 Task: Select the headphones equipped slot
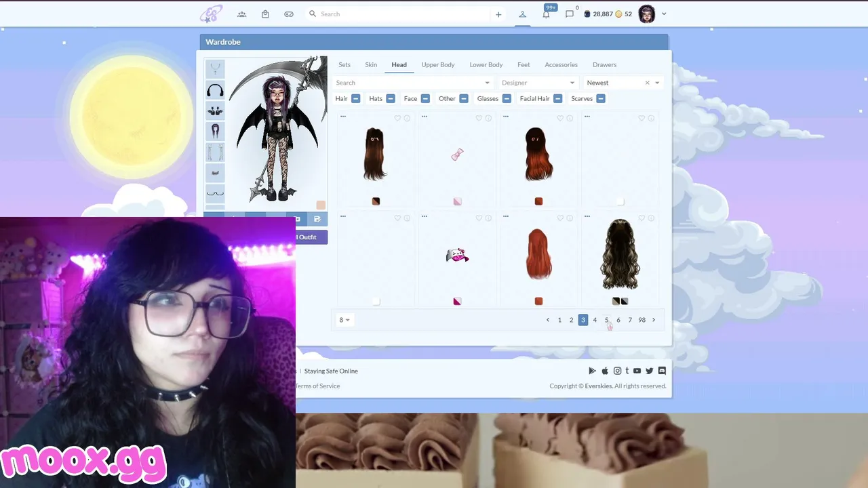click(215, 90)
